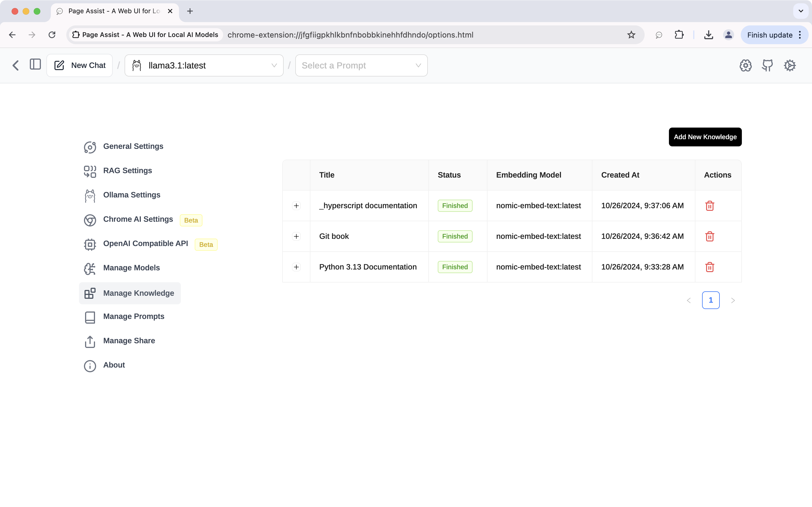
Task: Open Manage Models section
Action: (x=131, y=268)
